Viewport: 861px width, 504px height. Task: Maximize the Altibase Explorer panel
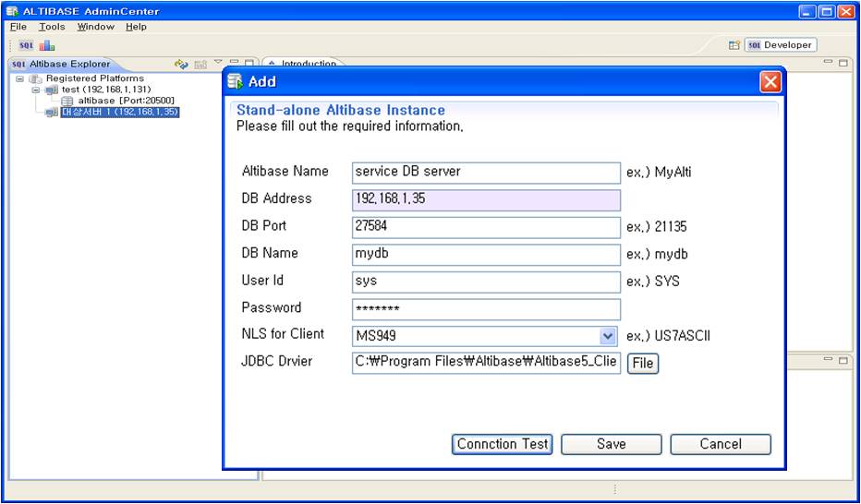[x=249, y=63]
